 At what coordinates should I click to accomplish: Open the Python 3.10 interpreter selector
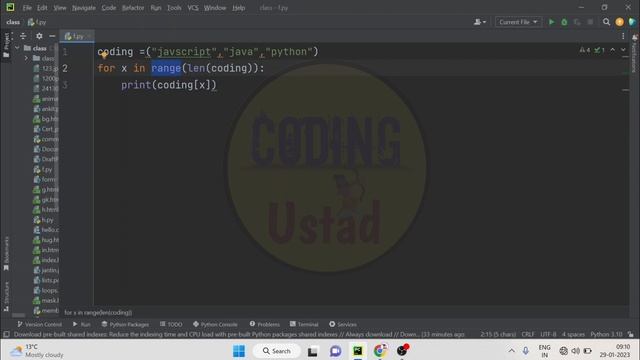click(606, 334)
